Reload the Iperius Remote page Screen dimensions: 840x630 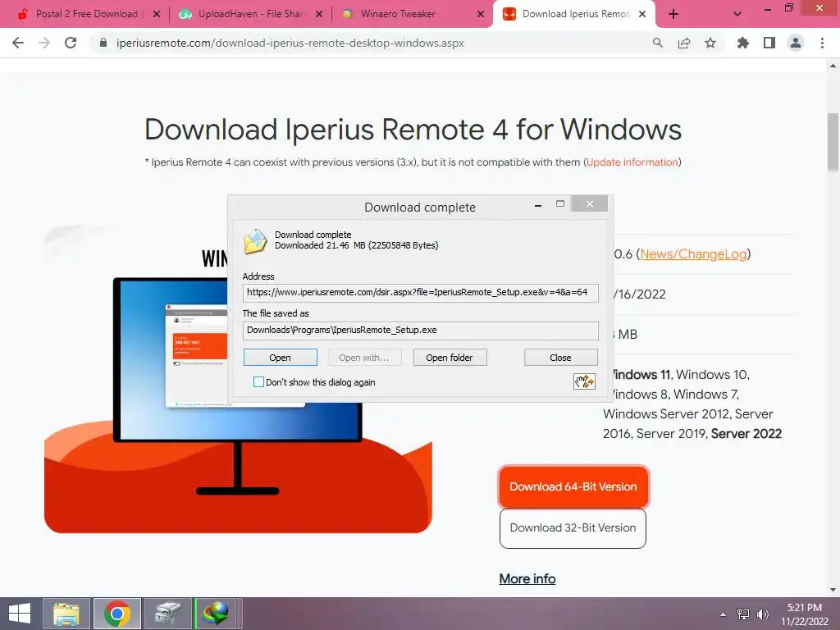point(71,43)
